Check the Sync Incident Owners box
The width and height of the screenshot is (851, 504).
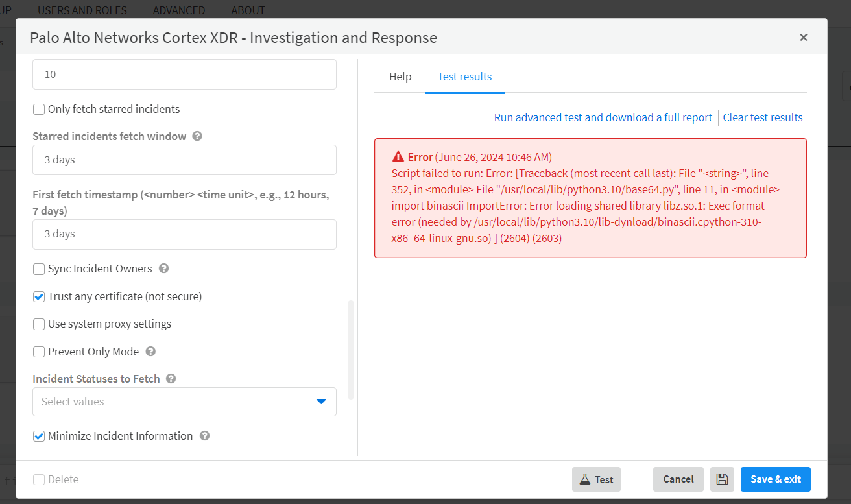pyautogui.click(x=39, y=269)
